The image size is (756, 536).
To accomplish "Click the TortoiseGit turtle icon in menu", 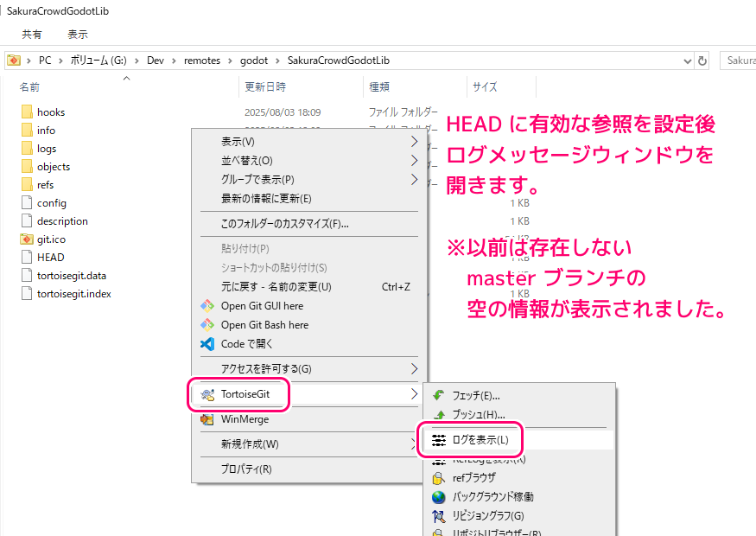I will (207, 394).
